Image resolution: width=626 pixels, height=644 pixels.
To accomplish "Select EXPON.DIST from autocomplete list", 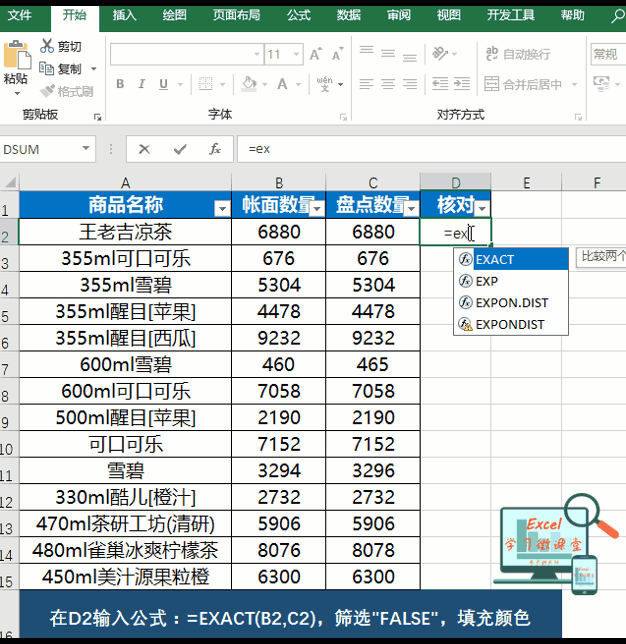I will tap(511, 303).
